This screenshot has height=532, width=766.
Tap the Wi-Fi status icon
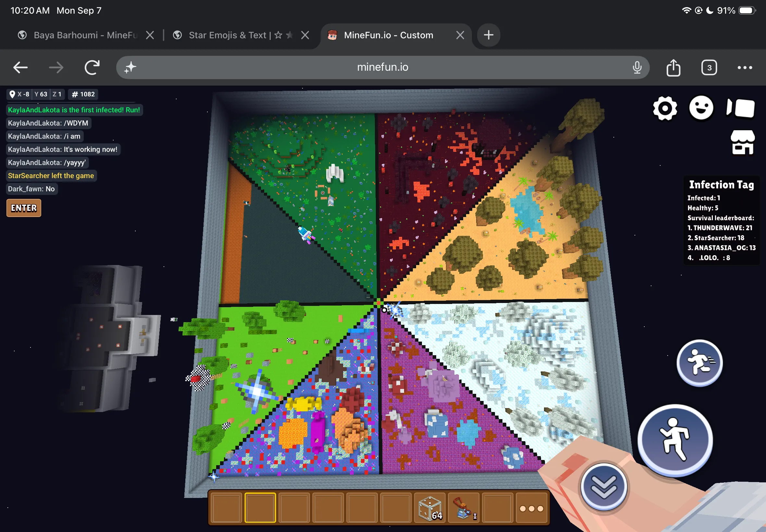(686, 10)
